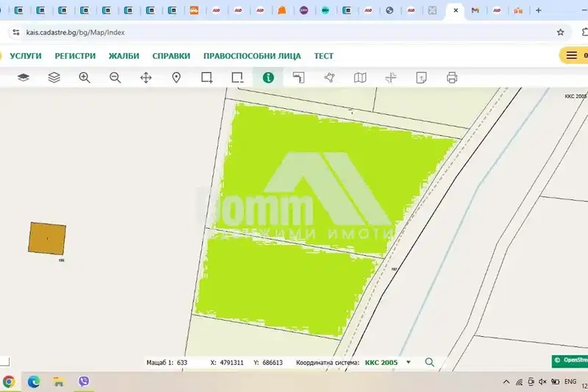
Task: Click the X coordinate value 4791311
Action: 232,363
